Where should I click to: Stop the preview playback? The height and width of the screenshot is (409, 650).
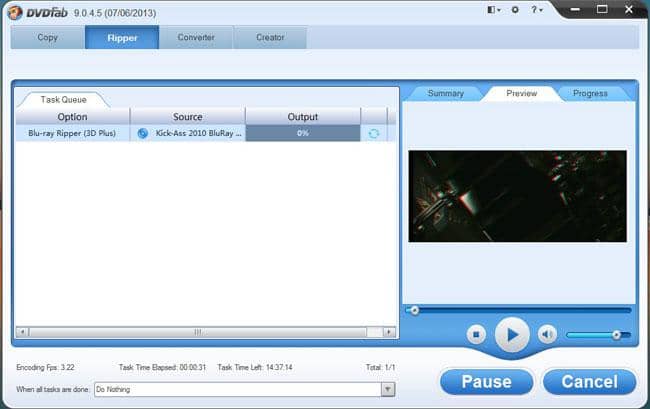[476, 334]
